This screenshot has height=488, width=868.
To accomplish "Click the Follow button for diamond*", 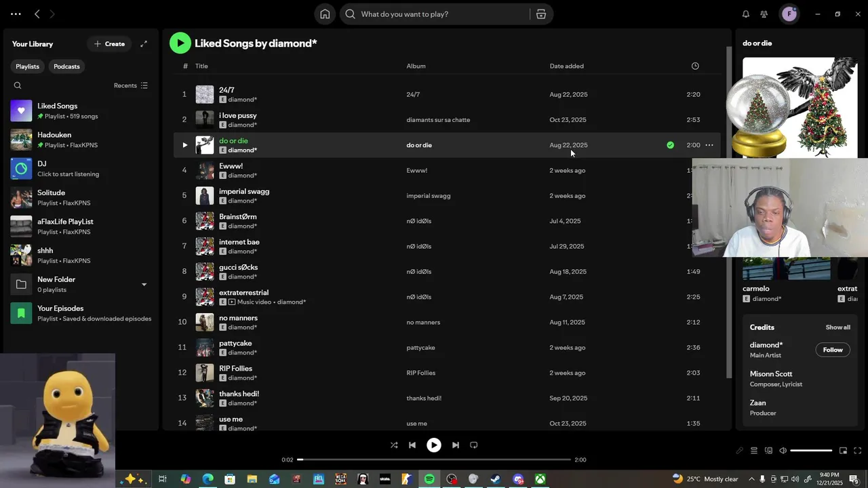I will click(833, 350).
